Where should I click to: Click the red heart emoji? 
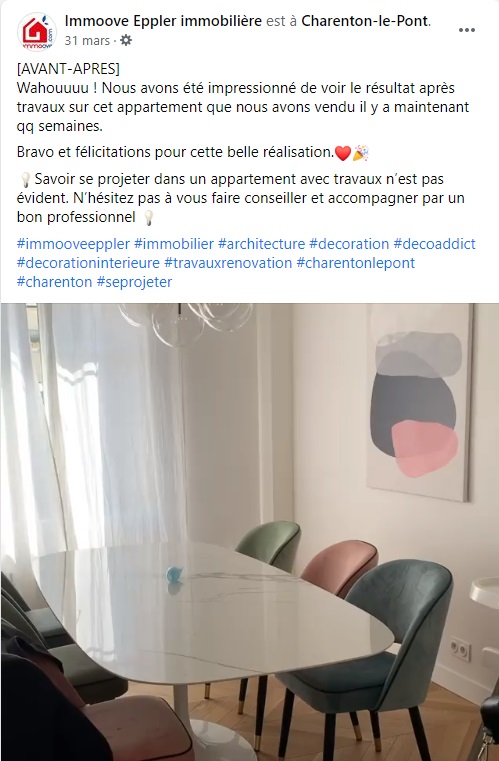[343, 153]
